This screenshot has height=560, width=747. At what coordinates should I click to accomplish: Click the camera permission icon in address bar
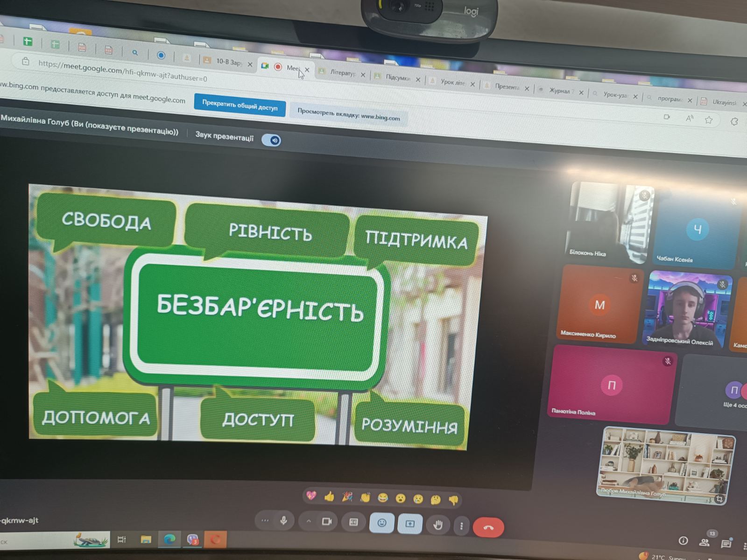click(x=667, y=117)
